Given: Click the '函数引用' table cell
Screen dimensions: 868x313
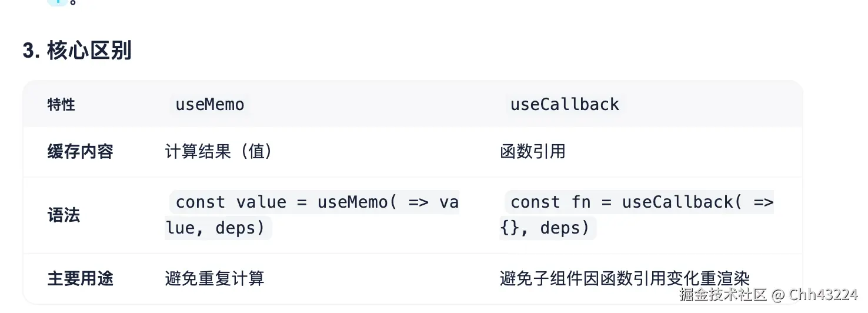Looking at the screenshot, I should pyautogui.click(x=533, y=152).
